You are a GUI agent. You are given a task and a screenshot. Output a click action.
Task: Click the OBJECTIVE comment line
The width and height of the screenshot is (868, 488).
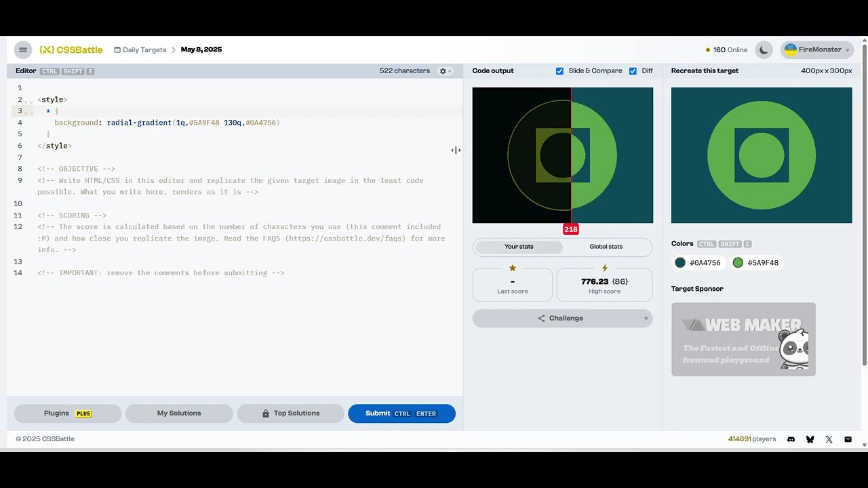(76, 169)
